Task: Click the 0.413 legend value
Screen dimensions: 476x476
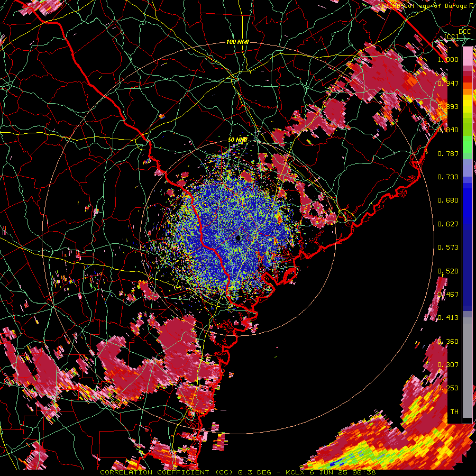Action: 448,318
